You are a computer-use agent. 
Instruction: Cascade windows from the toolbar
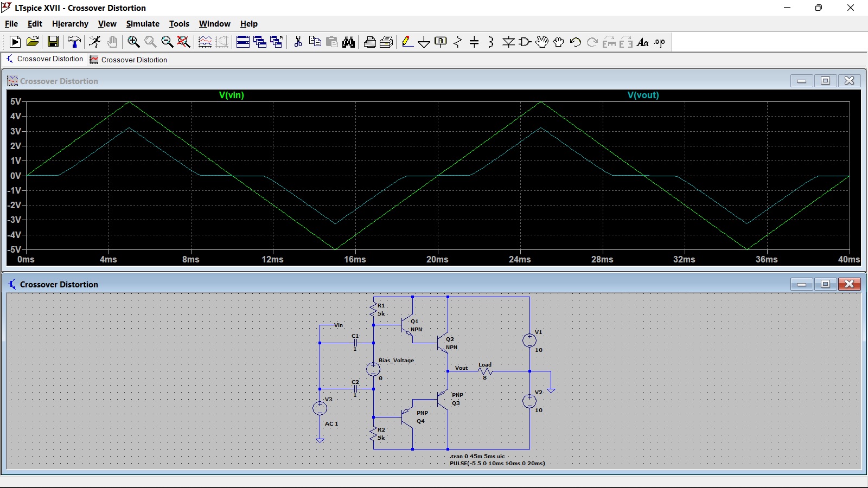260,42
